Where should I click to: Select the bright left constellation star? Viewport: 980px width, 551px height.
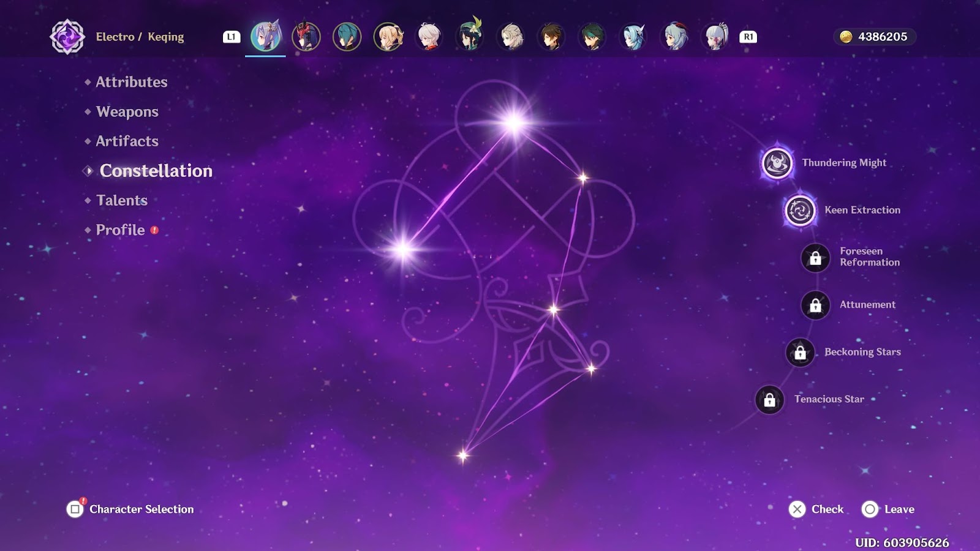click(404, 249)
